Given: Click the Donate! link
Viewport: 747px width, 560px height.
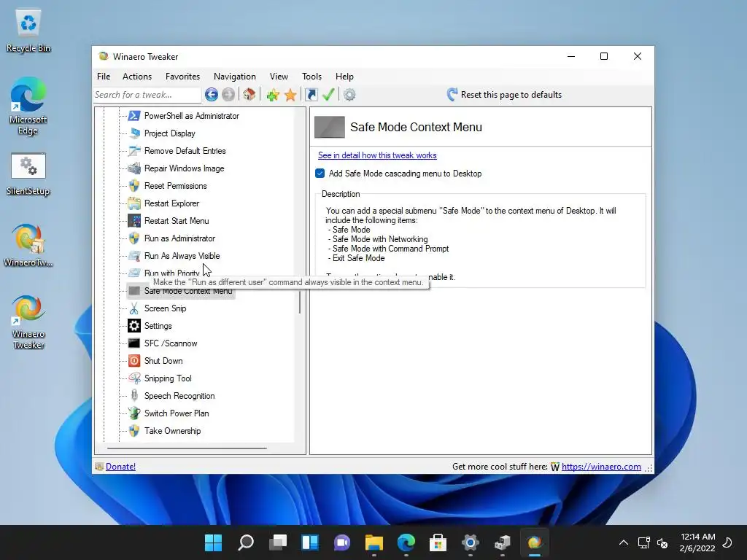Looking at the screenshot, I should (x=120, y=467).
